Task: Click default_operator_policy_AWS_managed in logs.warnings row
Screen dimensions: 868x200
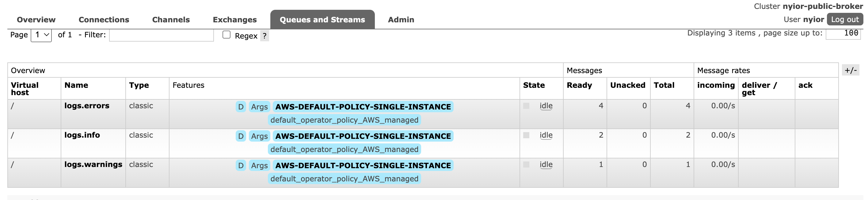Action: pyautogui.click(x=345, y=179)
